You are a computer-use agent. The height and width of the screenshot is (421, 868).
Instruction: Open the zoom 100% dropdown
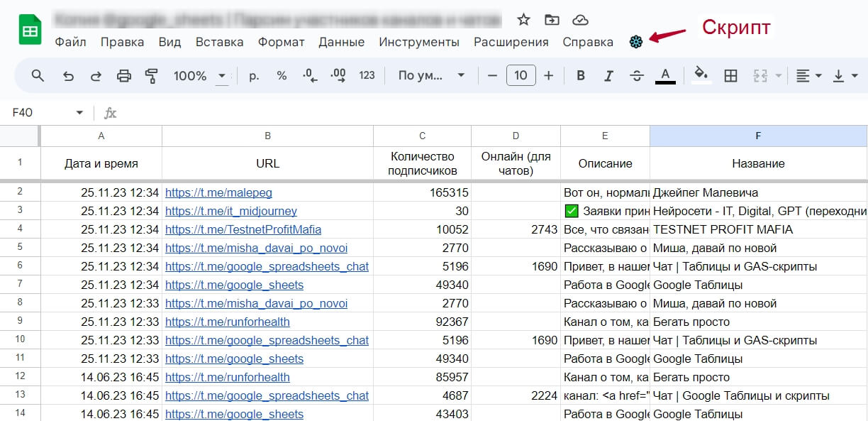tap(201, 75)
